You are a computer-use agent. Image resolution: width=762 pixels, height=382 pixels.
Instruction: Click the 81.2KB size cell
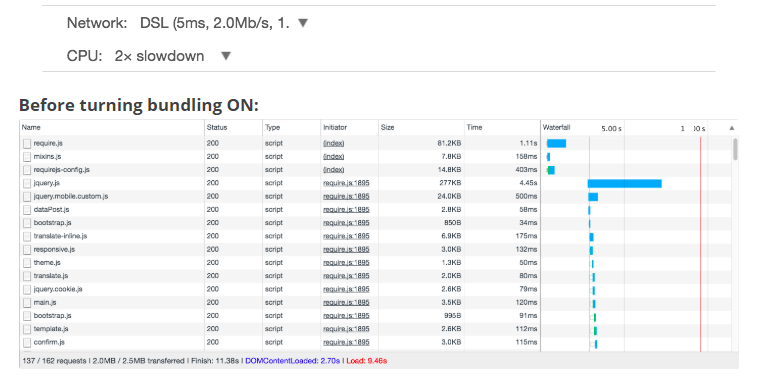pyautogui.click(x=449, y=143)
